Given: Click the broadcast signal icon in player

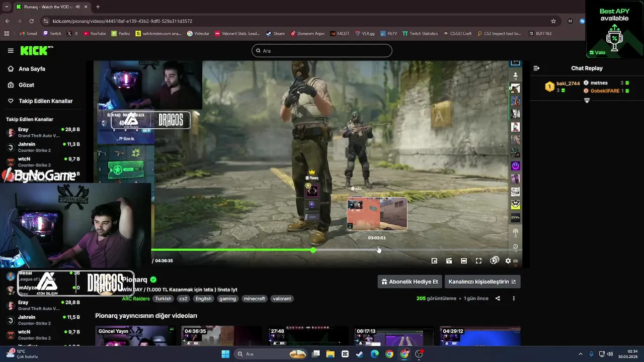Looking at the screenshot, I should (x=515, y=233).
